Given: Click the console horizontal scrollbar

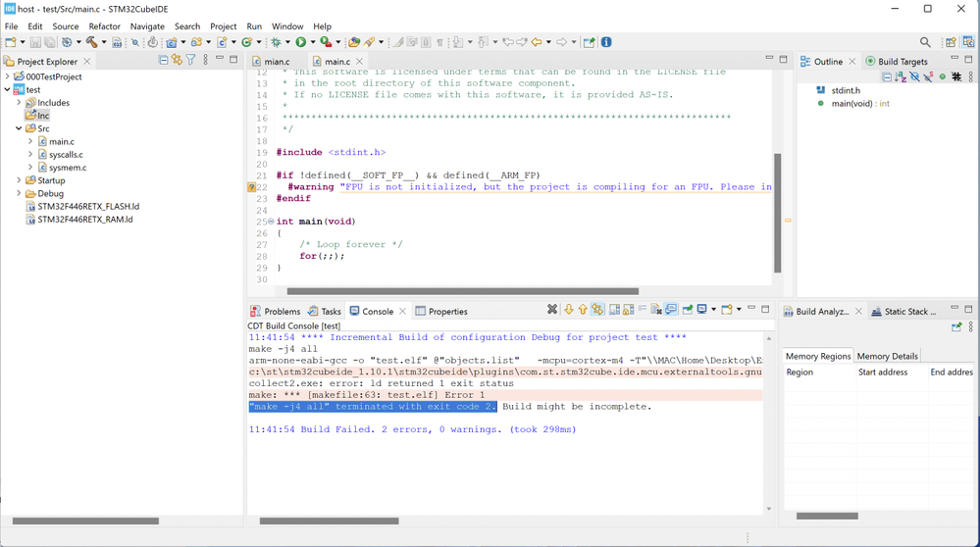Looking at the screenshot, I should click(x=329, y=521).
